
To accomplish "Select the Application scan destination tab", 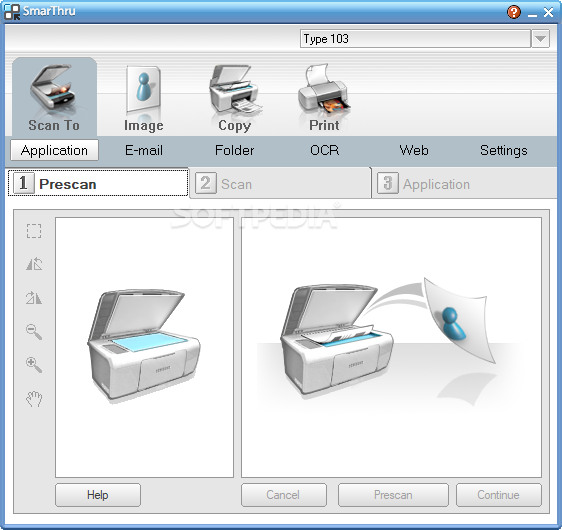I will coord(54,150).
